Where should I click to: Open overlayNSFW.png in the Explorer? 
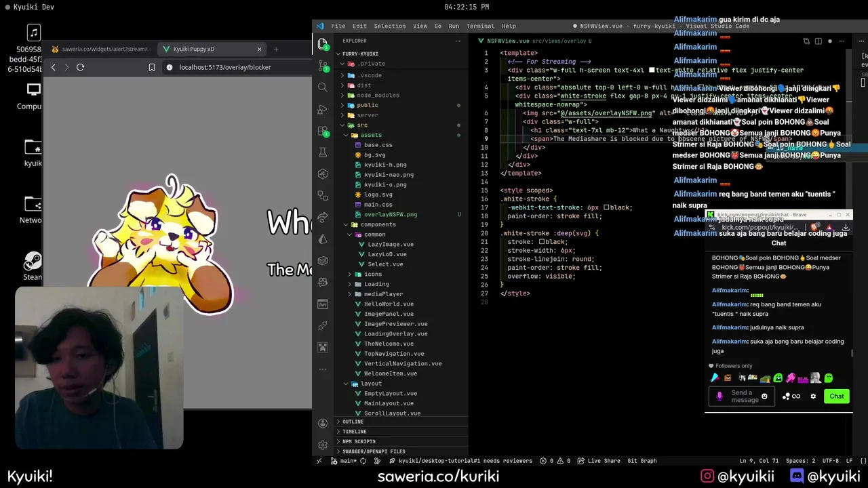tap(391, 214)
